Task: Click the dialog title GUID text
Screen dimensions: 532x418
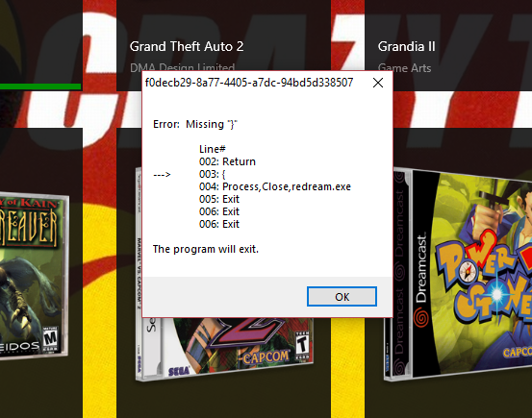Action: coord(249,83)
